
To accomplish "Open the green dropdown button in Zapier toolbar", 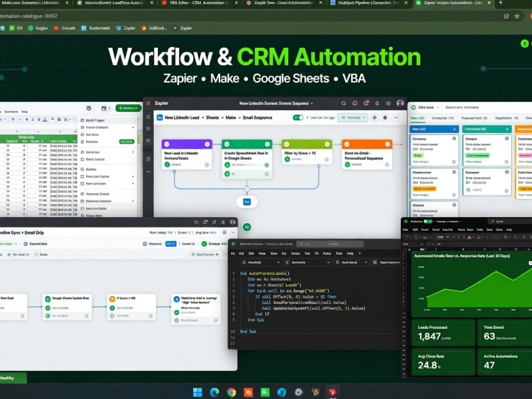I will coord(353,118).
